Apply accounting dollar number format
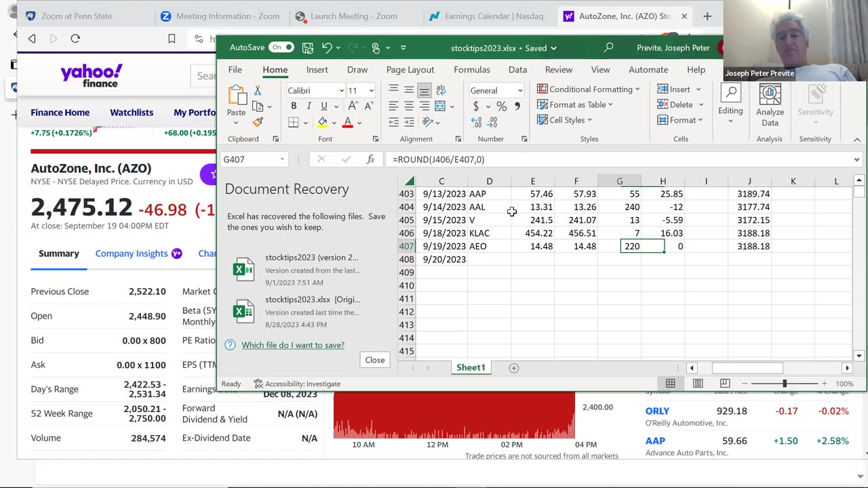The width and height of the screenshot is (868, 488). [476, 106]
